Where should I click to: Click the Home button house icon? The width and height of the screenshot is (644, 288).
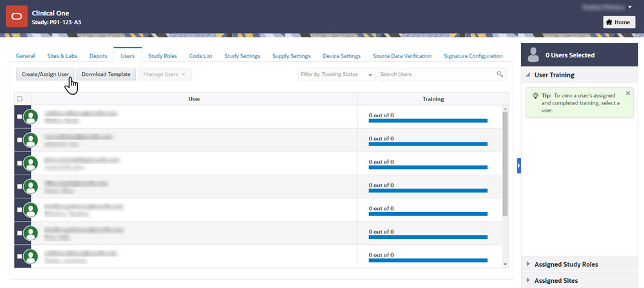[x=609, y=22]
